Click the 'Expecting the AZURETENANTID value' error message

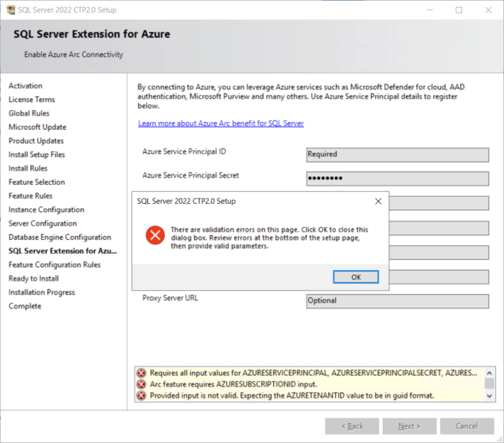[x=292, y=395]
